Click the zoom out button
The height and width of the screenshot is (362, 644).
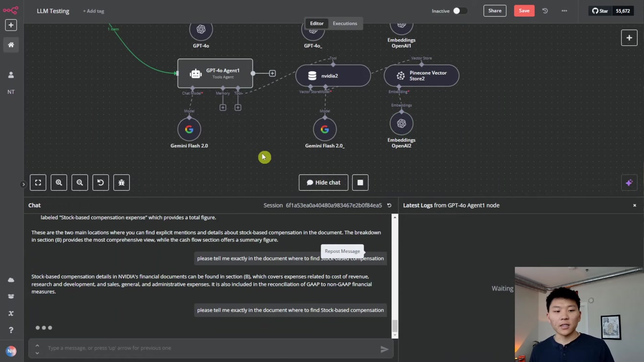(80, 182)
